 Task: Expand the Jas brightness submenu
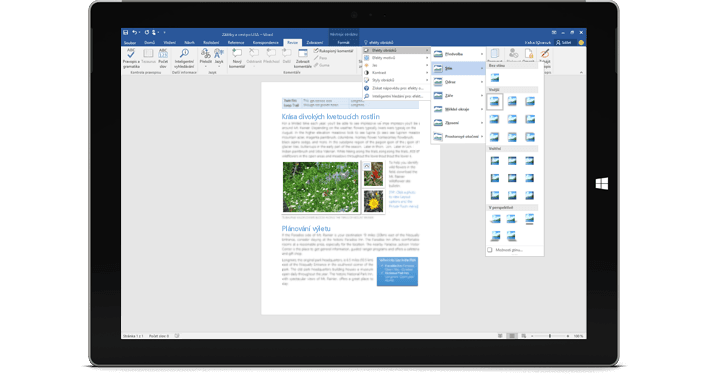[x=396, y=66]
